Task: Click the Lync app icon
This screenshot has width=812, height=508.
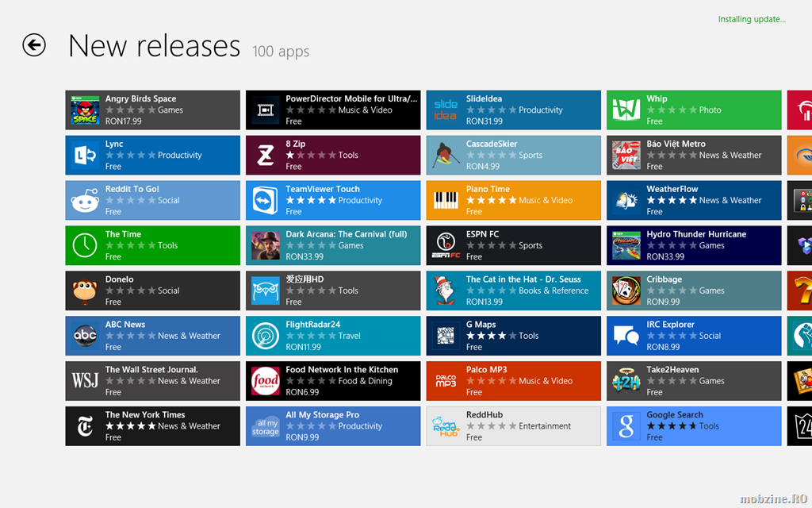Action: [85, 155]
